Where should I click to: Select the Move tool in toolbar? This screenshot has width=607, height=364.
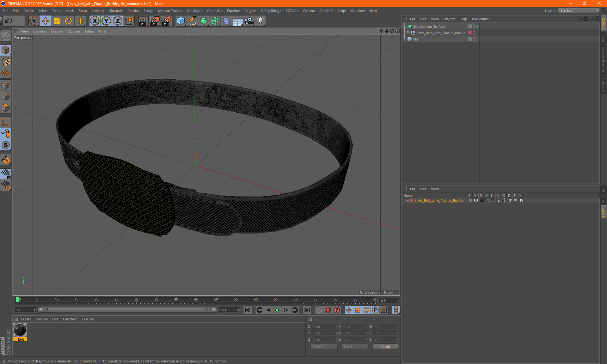pos(46,21)
